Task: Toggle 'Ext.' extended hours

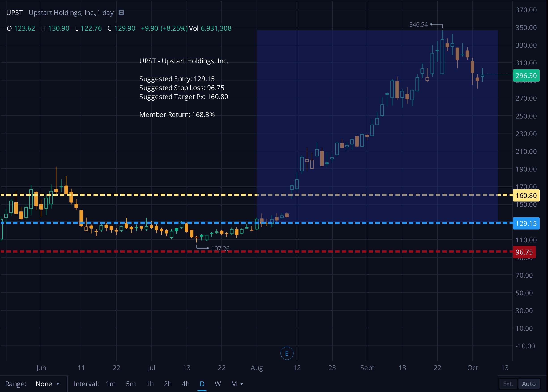Action: pyautogui.click(x=508, y=384)
